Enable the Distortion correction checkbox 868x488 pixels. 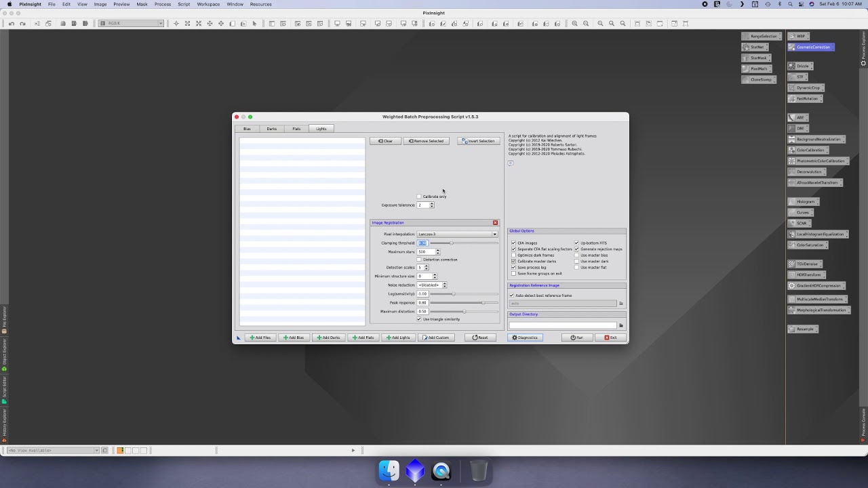[419, 260]
